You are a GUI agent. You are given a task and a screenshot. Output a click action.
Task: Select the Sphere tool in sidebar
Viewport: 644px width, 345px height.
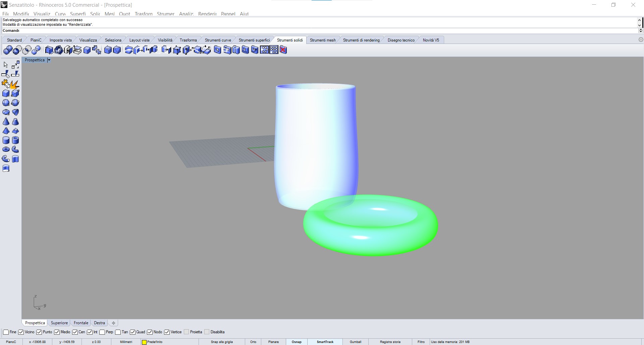point(6,103)
